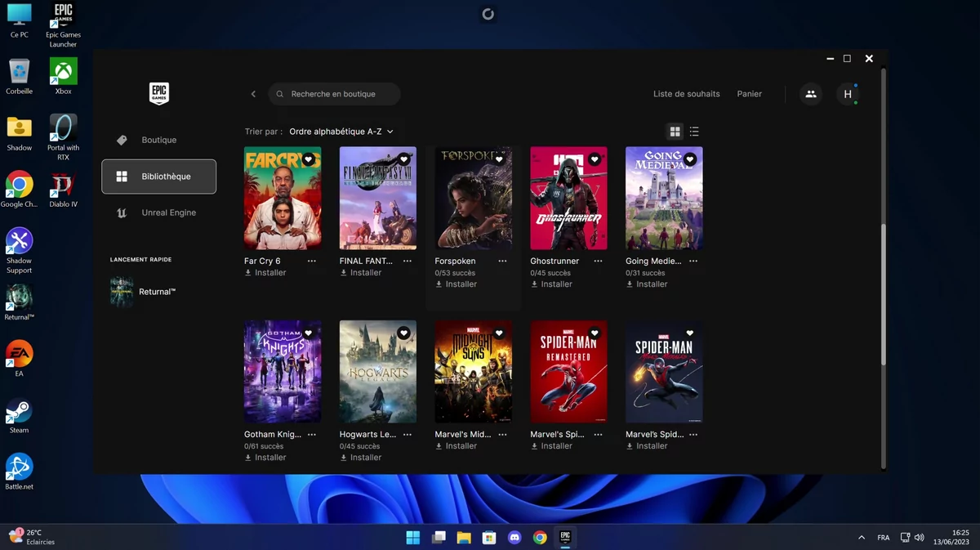980x550 pixels.
Task: Select the Corbeille recycle bin icon
Action: [19, 76]
